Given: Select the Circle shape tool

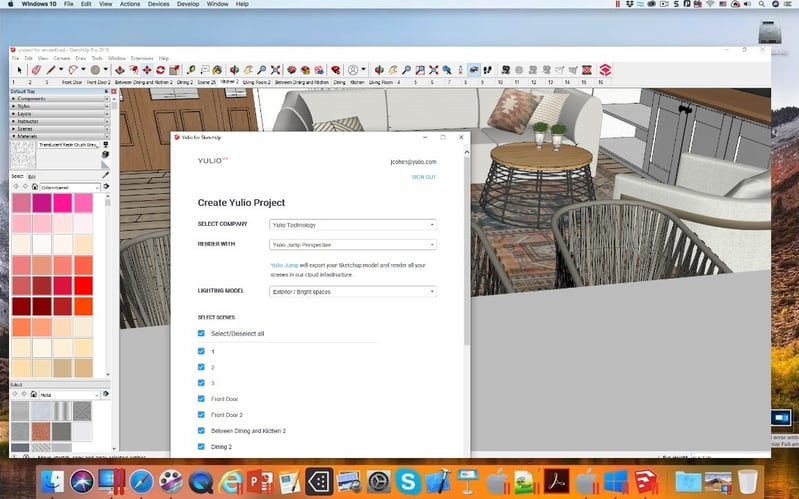Looking at the screenshot, I should [x=95, y=70].
